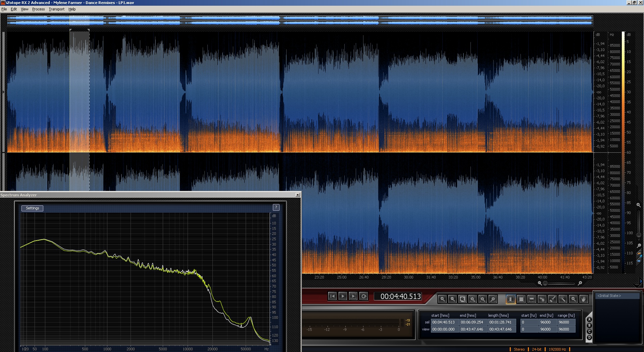Select history snapshot C

589,332
